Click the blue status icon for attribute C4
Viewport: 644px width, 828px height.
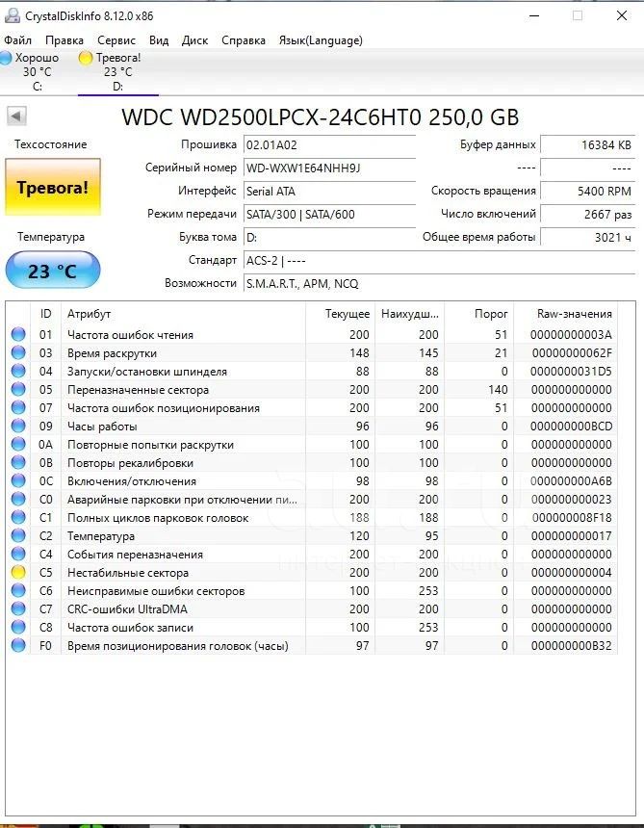coord(18,554)
